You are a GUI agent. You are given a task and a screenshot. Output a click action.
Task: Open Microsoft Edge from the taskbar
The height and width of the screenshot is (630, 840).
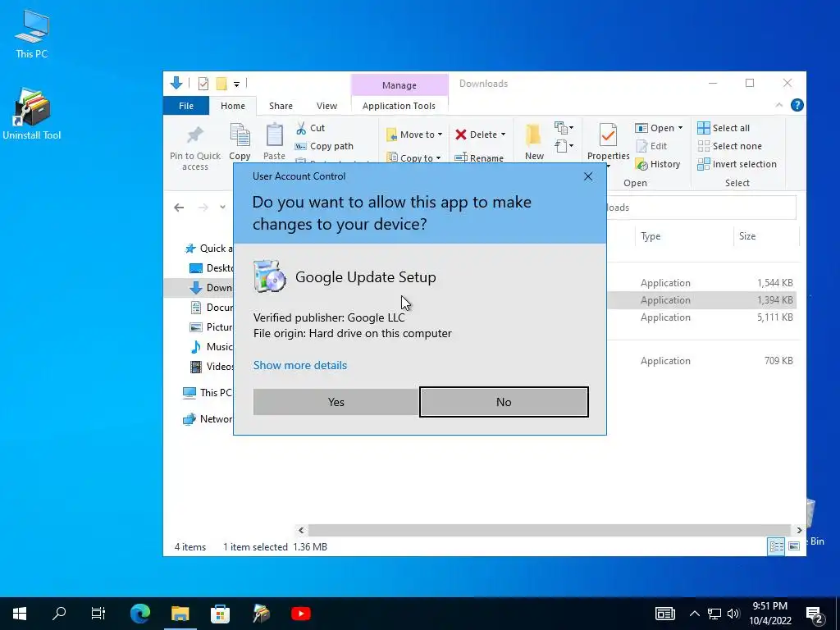pos(140,614)
